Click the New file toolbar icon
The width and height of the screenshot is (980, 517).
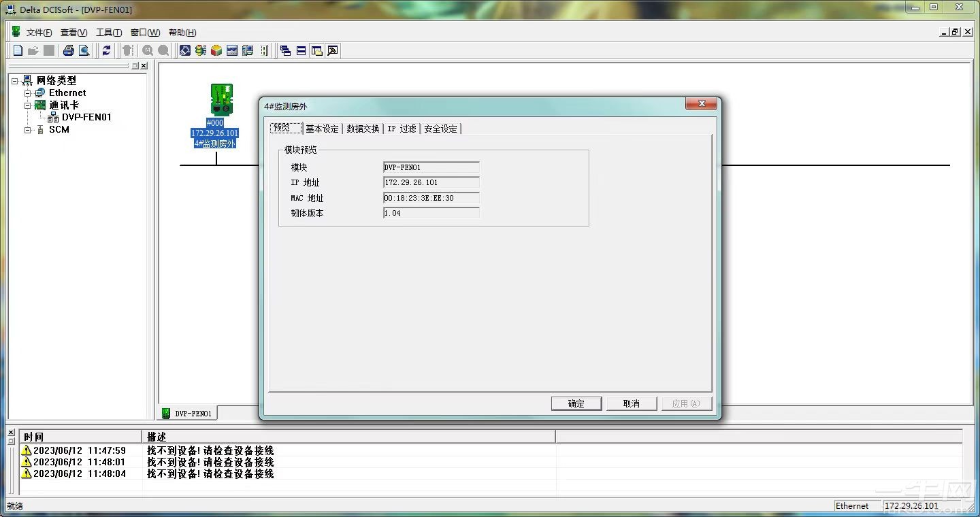point(18,50)
